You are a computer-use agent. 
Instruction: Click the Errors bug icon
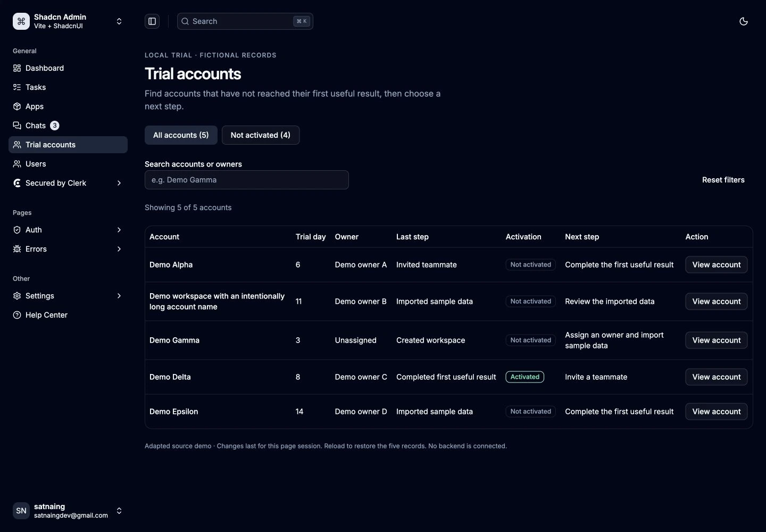tap(17, 249)
